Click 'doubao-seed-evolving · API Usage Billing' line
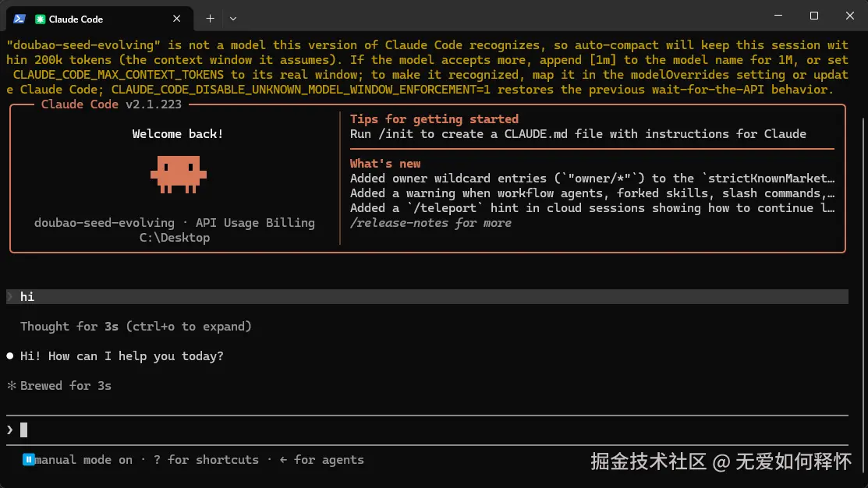This screenshot has width=868, height=488. (x=175, y=223)
